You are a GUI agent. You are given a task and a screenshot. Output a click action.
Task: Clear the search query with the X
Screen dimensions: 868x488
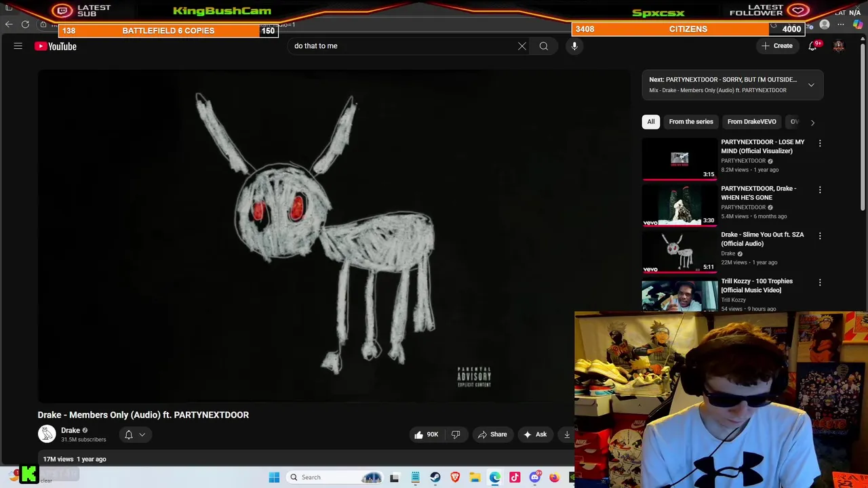click(x=522, y=46)
